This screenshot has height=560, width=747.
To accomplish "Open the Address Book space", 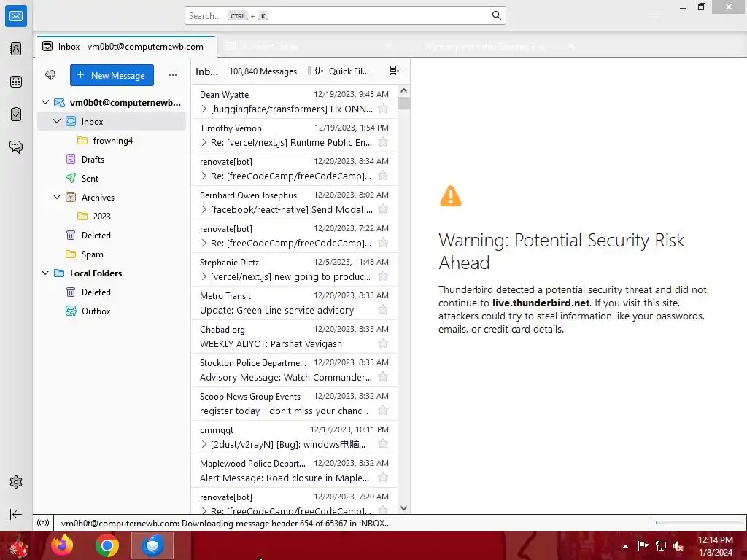I will click(16, 49).
